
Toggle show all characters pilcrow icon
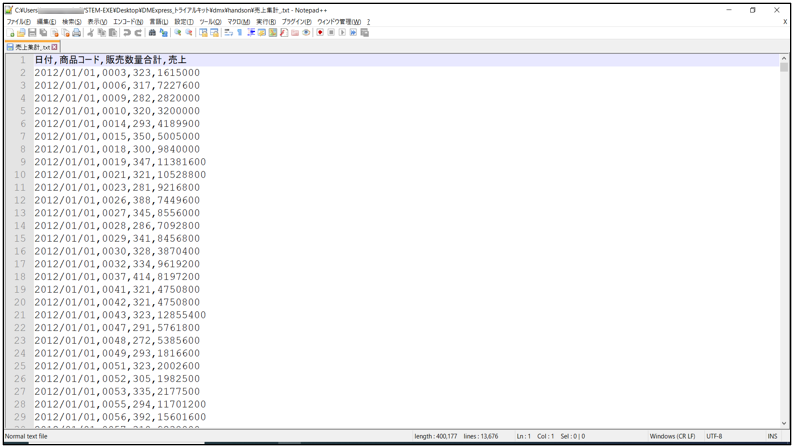[x=240, y=33]
